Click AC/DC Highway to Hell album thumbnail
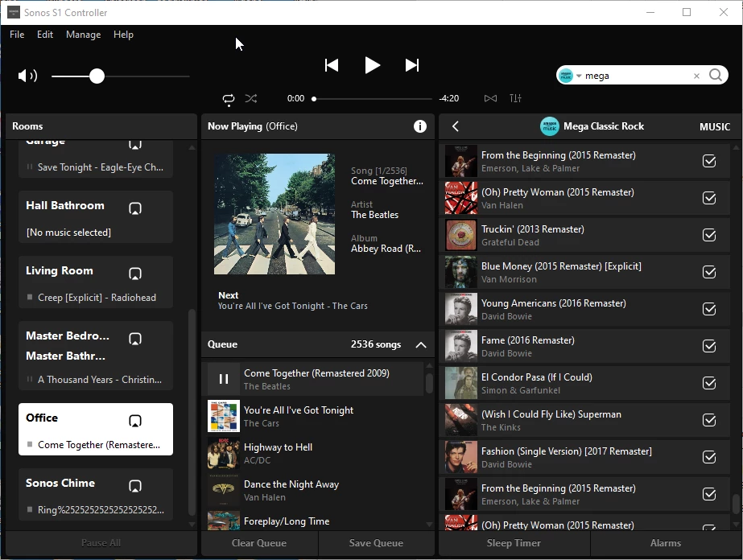The height and width of the screenshot is (560, 743). [x=224, y=453]
